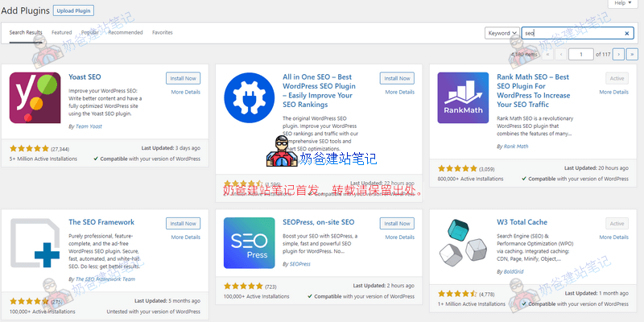Click the "Add Plugins" page heading
Screen dimensions: 644x322
point(26,10)
